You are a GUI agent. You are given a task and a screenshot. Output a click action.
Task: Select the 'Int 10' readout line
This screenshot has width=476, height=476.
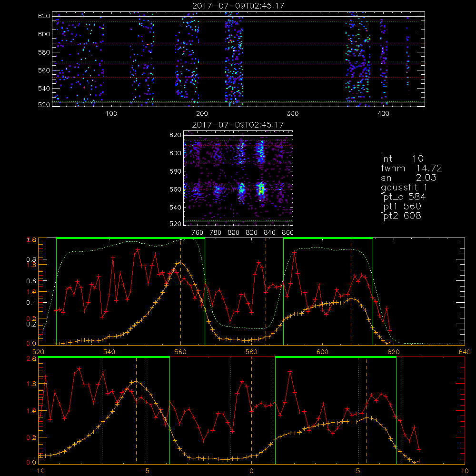click(x=402, y=159)
